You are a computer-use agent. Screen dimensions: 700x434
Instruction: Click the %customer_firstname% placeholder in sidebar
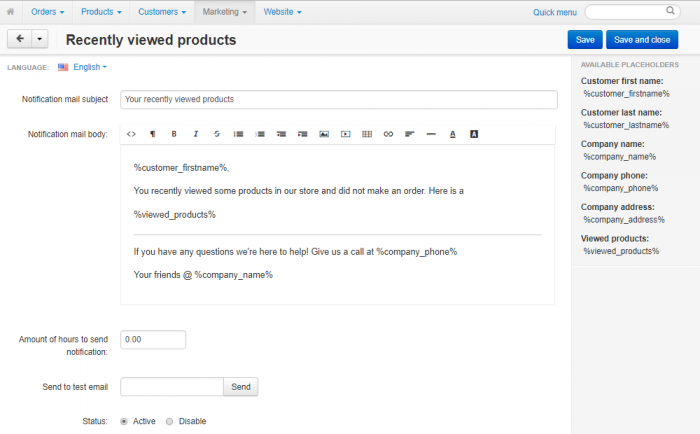(x=626, y=94)
